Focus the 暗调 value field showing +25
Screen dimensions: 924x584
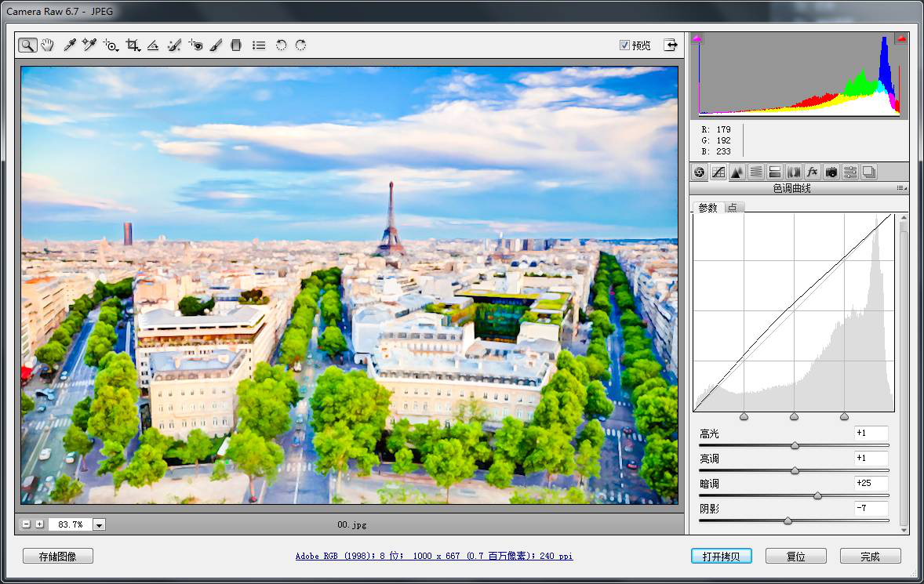coord(871,484)
